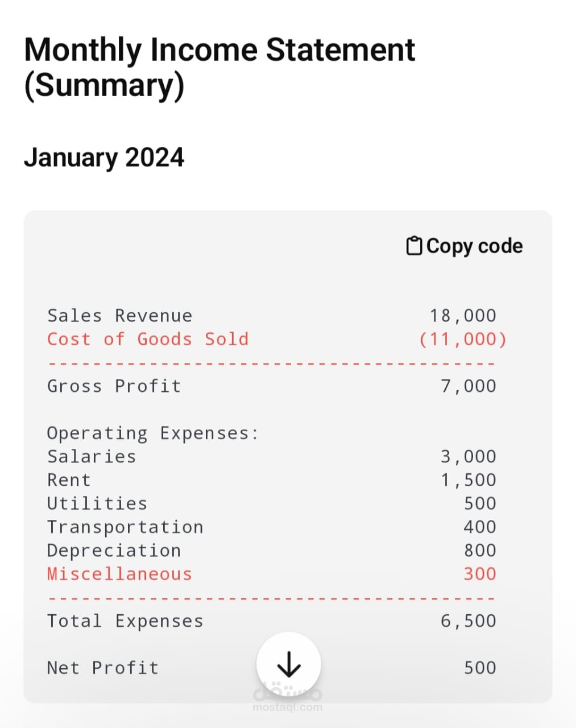Click the Gross Profit label
This screenshot has height=728, width=576.
tap(114, 386)
